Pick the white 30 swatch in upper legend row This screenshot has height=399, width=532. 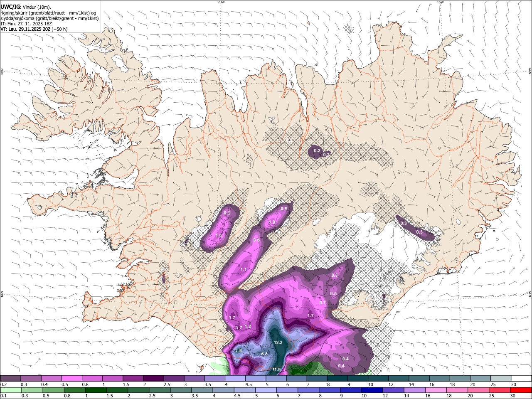pyautogui.click(x=522, y=378)
